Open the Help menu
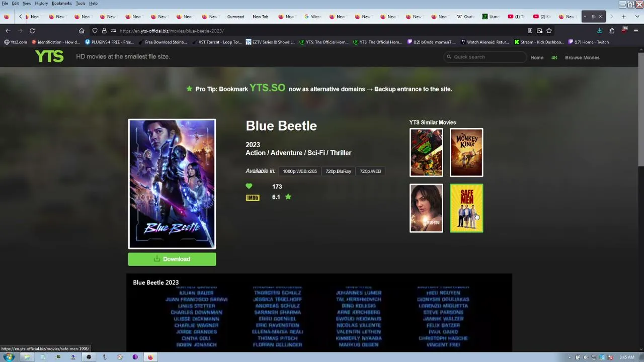The image size is (644, 362). [x=93, y=4]
